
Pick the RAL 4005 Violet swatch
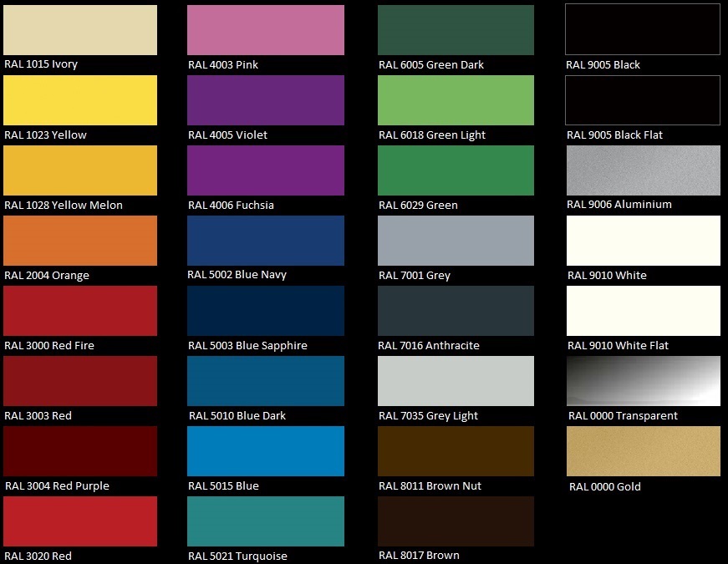coord(266,100)
